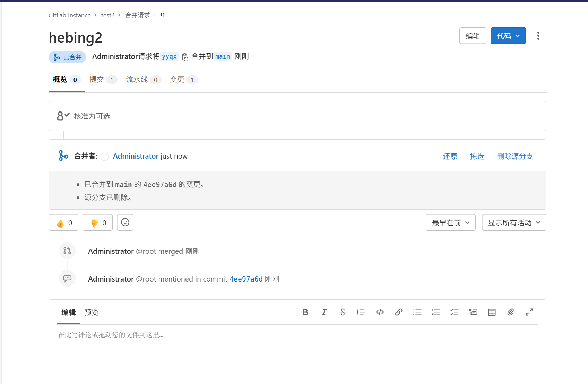Select the 编辑 tab of comment editor

click(x=69, y=313)
